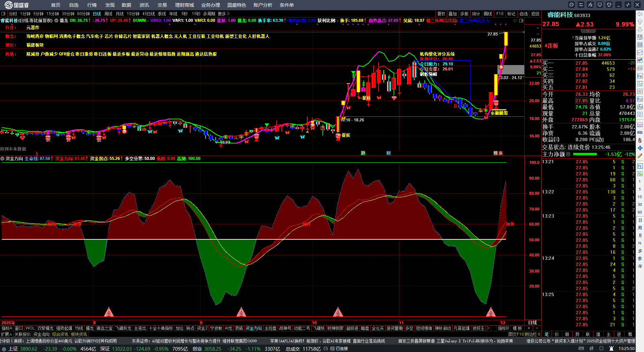
Task: Switch chart period to 60分钟
Action: (x=84, y=14)
